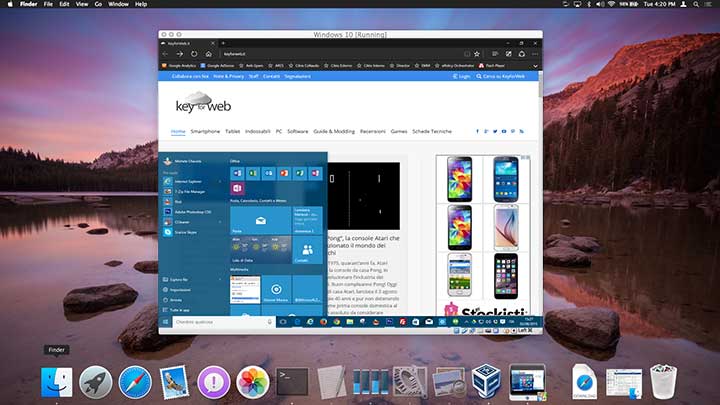Open Firefox from Windows taskbar

pos(323,322)
